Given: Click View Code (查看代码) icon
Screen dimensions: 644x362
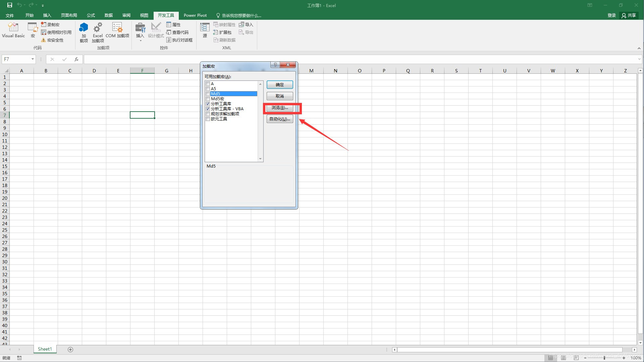Looking at the screenshot, I should [x=169, y=32].
